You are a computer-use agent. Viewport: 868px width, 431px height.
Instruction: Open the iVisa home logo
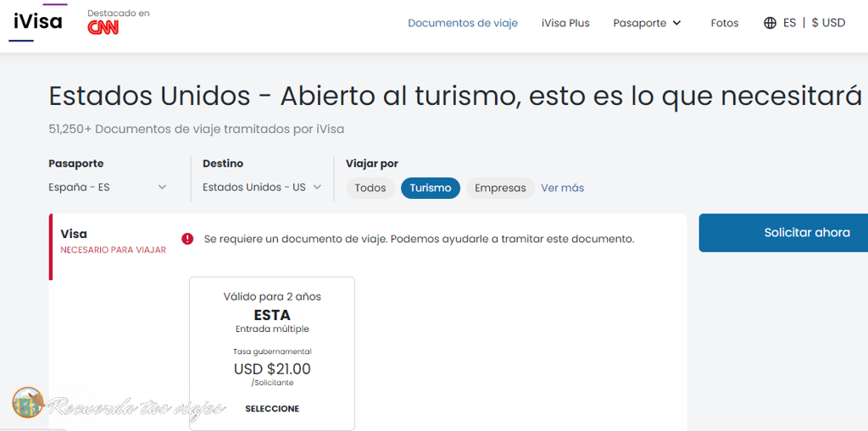[x=37, y=22]
